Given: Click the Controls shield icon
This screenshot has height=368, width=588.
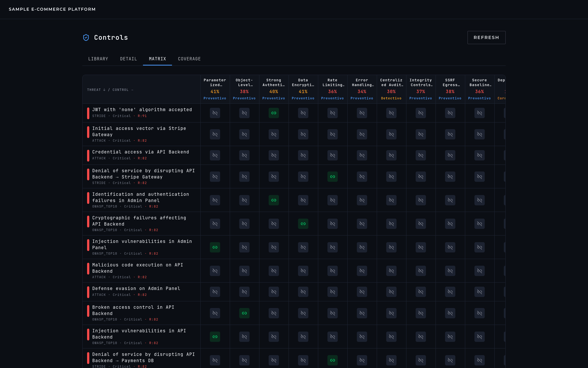Looking at the screenshot, I should 86,38.
